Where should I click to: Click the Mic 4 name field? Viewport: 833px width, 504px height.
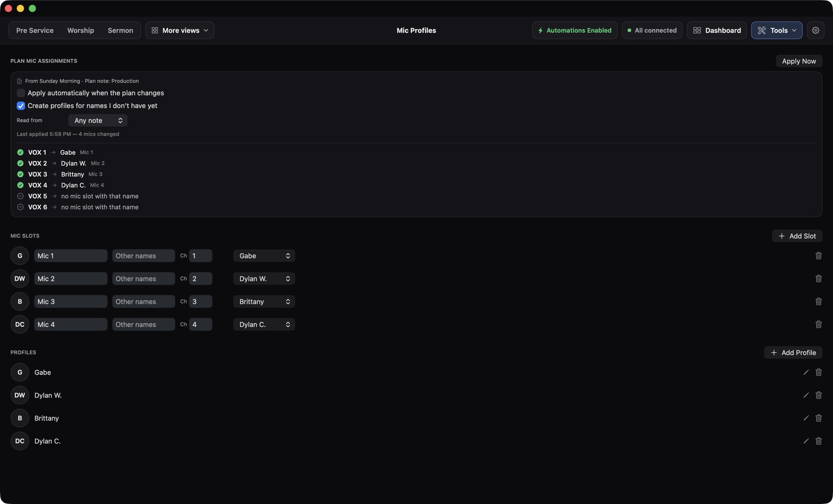(71, 324)
